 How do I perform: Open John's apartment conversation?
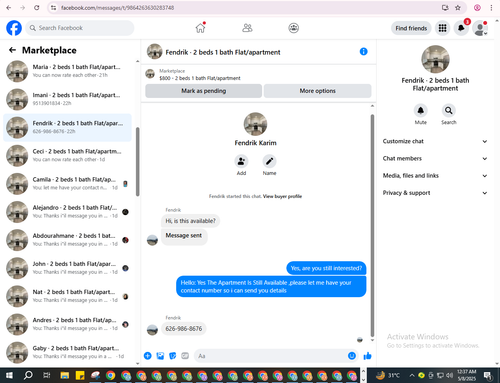(x=68, y=268)
